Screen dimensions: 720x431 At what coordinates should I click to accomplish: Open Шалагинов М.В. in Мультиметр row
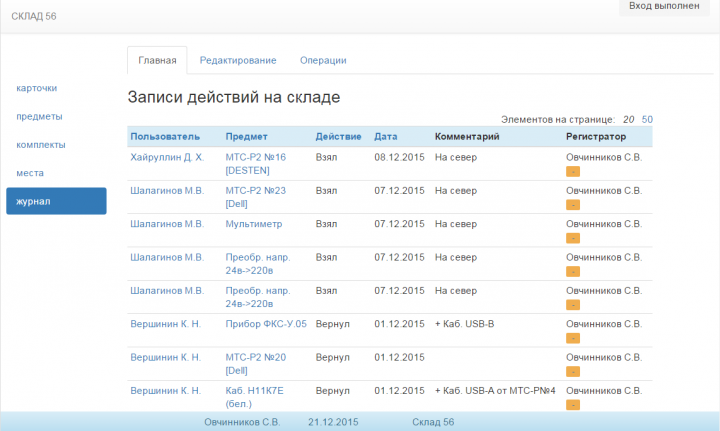pyautogui.click(x=167, y=224)
